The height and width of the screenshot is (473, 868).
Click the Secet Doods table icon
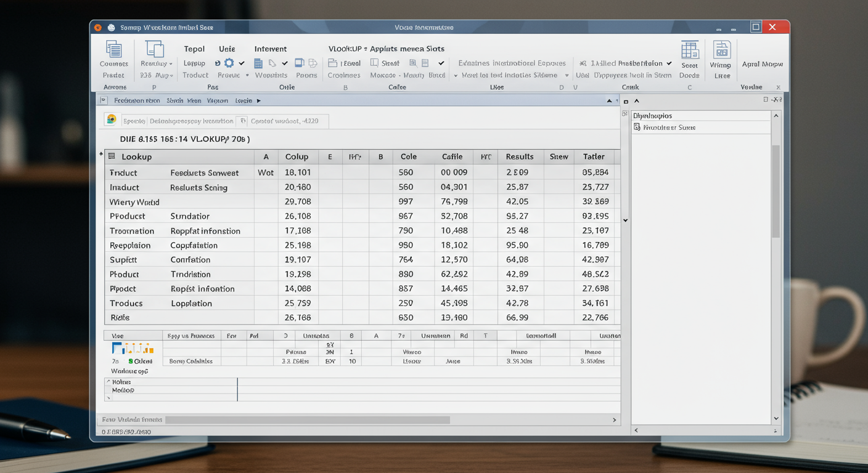pos(689,50)
